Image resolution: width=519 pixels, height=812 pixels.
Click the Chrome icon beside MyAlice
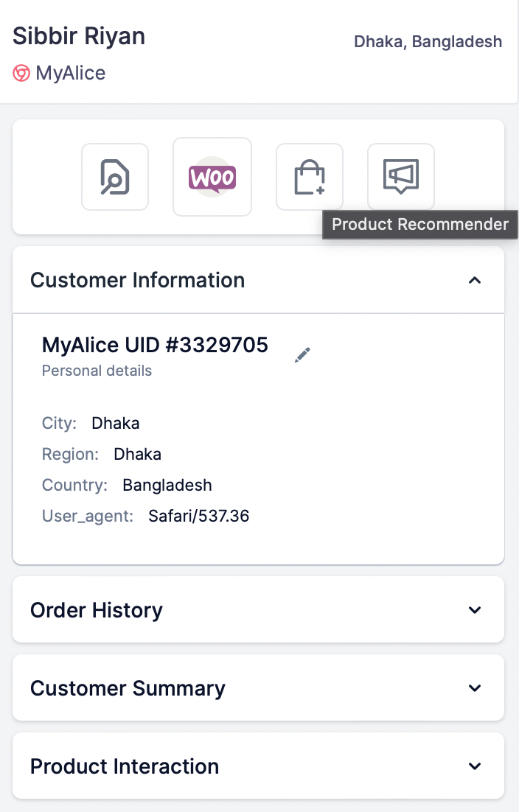pyautogui.click(x=21, y=74)
